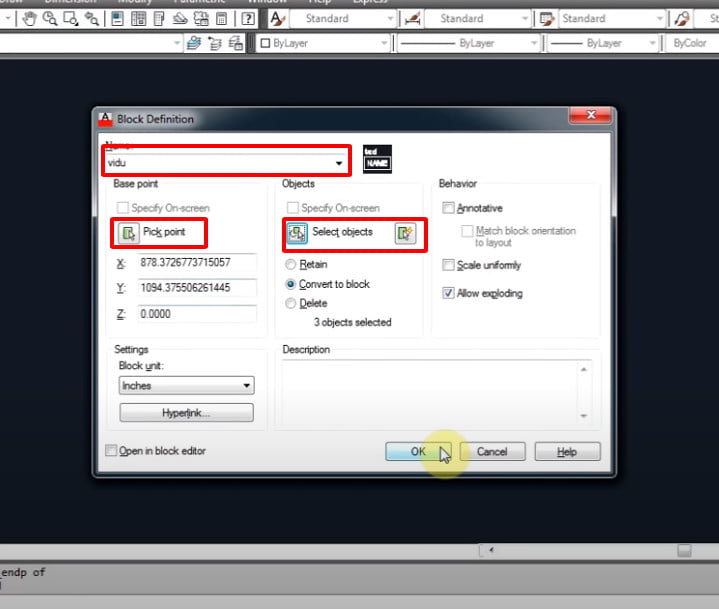Open the DesignCenter icon
The height and width of the screenshot is (609, 719).
138,19
